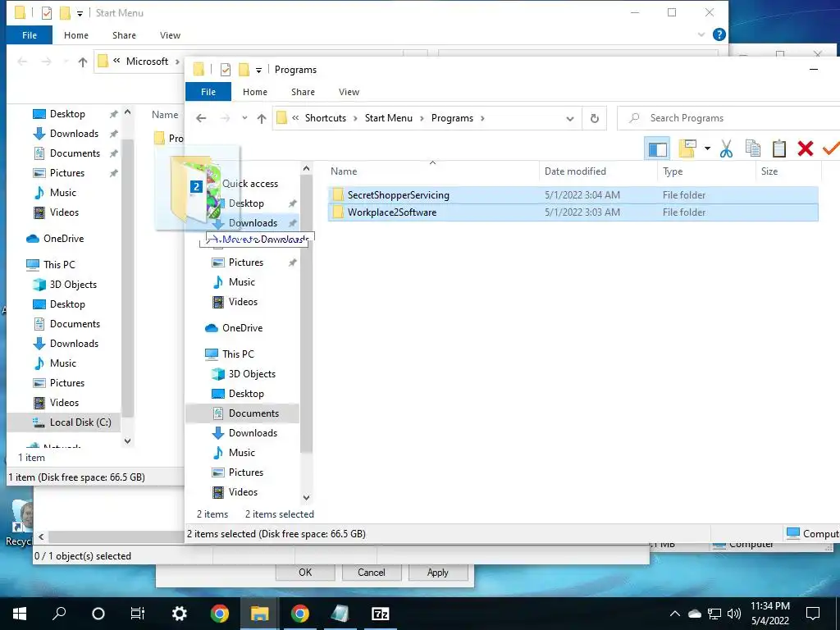This screenshot has height=630, width=840.
Task: Open Home tab in Programs window
Action: click(255, 92)
